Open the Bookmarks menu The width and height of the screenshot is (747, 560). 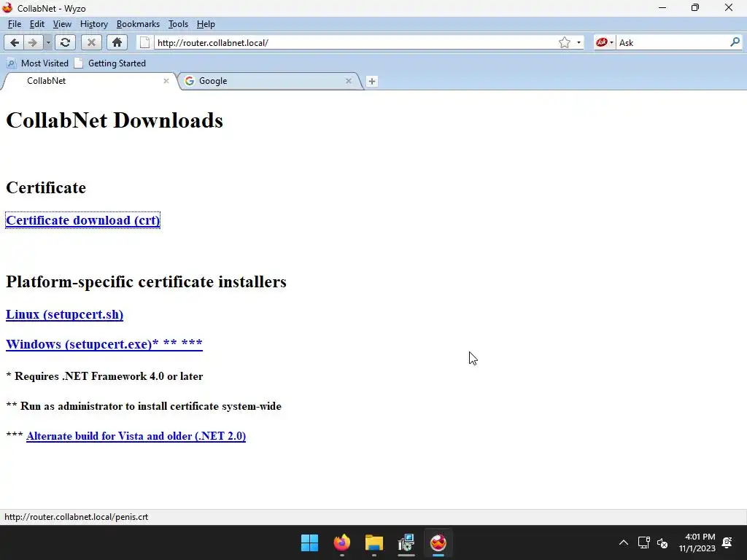[x=138, y=24]
